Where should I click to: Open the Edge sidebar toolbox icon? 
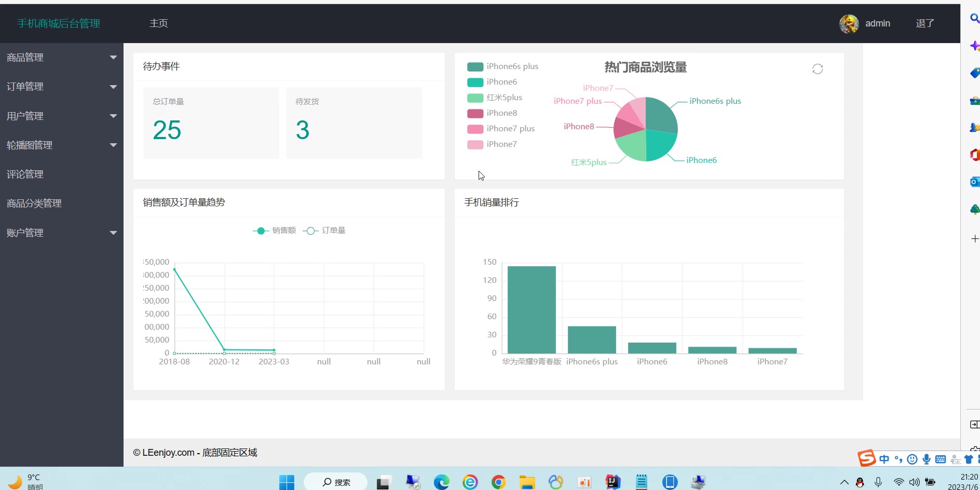pyautogui.click(x=974, y=100)
